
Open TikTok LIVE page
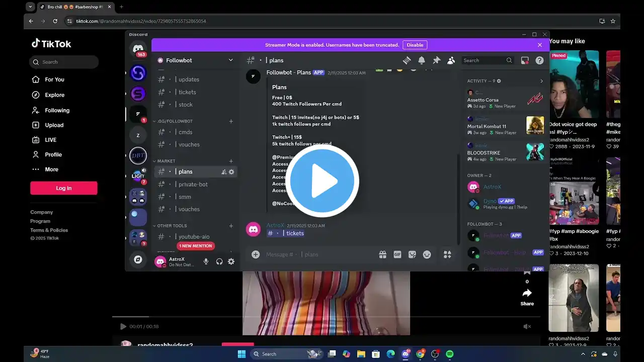(44, 140)
